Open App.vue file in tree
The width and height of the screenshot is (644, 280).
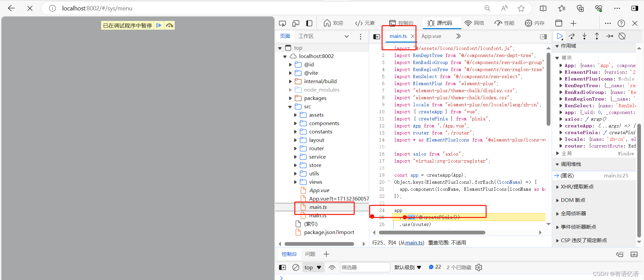pyautogui.click(x=319, y=190)
